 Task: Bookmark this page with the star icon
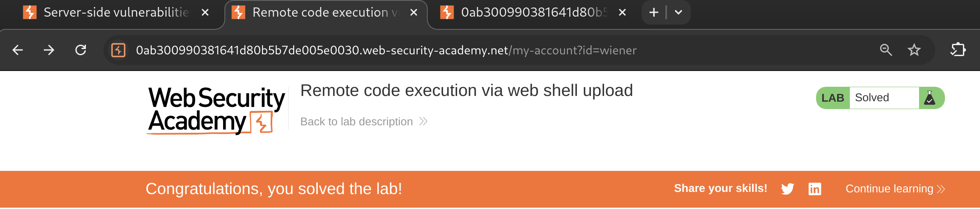point(914,50)
